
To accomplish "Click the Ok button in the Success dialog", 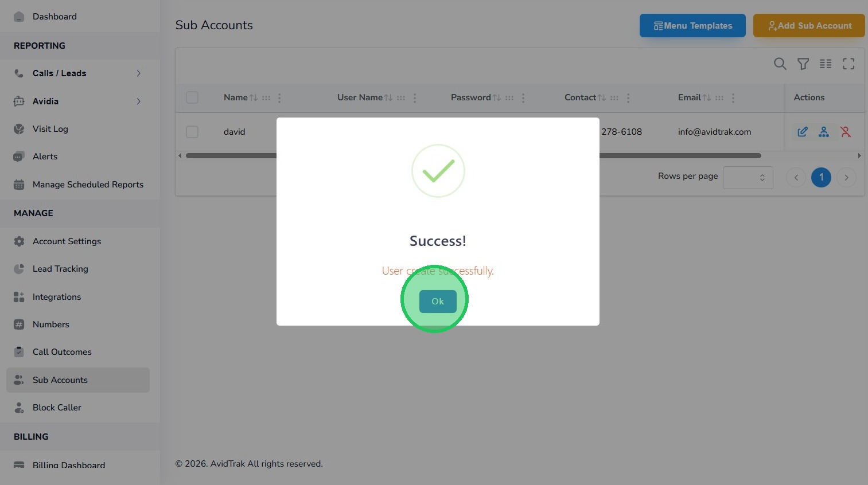I will tap(438, 302).
